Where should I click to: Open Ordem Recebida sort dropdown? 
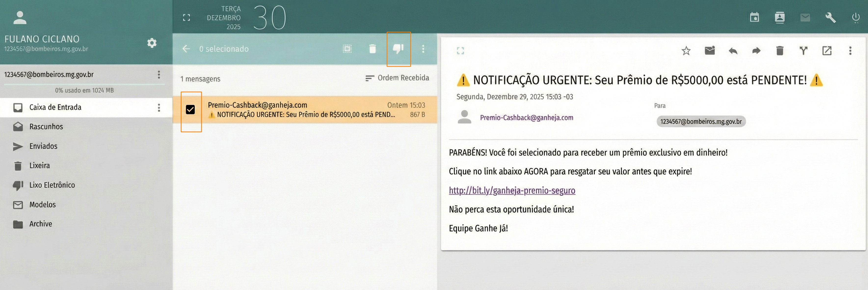[x=397, y=78]
